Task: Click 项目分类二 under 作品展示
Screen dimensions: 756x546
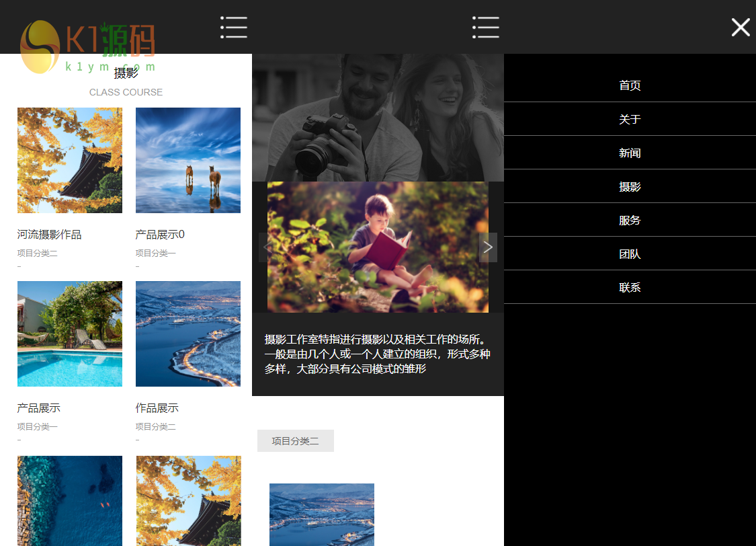Action: click(x=155, y=427)
